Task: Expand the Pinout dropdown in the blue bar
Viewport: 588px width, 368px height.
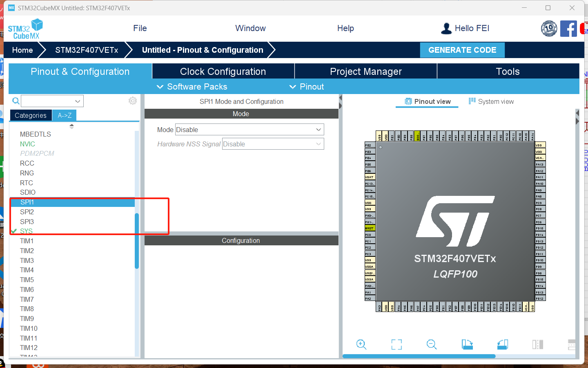Action: tap(307, 87)
